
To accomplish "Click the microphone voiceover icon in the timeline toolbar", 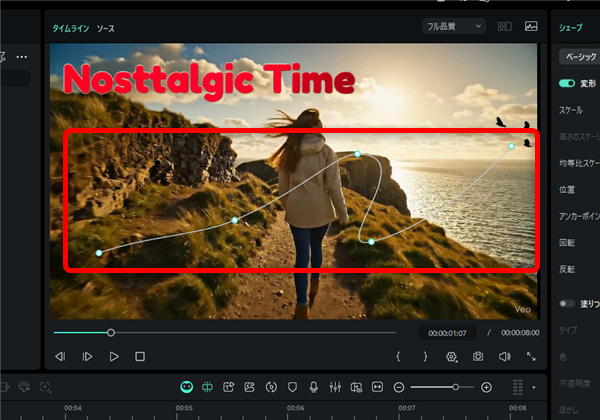I will 314,387.
